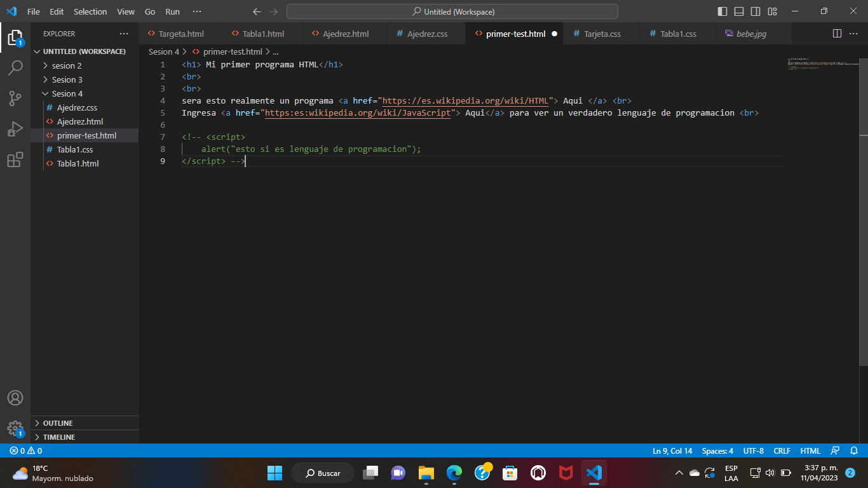The height and width of the screenshot is (488, 868).
Task: Open McAfee from the taskbar
Action: [566, 473]
